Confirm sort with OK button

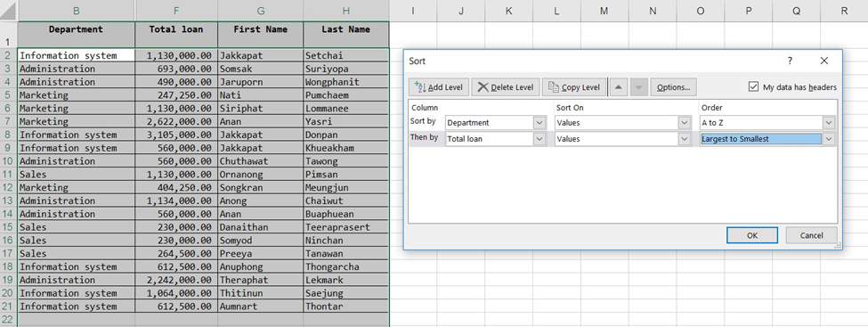(x=751, y=235)
